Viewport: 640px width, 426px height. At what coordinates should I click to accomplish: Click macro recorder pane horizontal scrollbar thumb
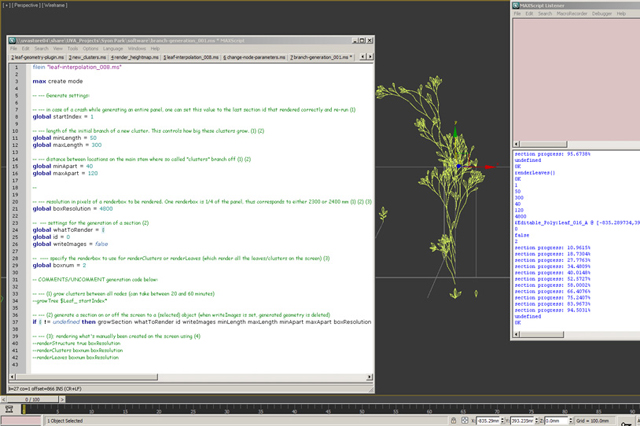[543, 144]
